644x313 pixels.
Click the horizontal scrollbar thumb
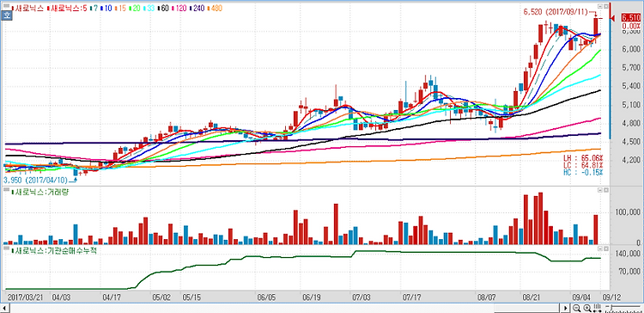coord(528,308)
